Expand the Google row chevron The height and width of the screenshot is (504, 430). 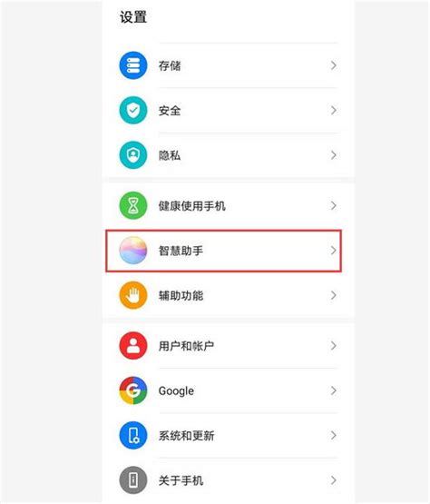[333, 390]
